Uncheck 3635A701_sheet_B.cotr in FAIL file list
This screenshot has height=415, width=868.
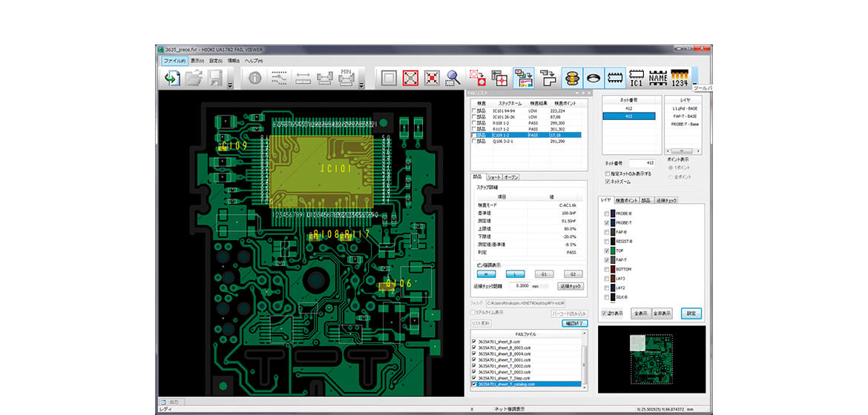475,342
